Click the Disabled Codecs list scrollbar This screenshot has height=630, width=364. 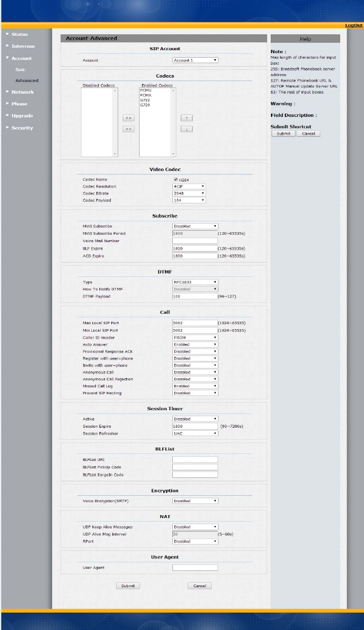(x=116, y=122)
